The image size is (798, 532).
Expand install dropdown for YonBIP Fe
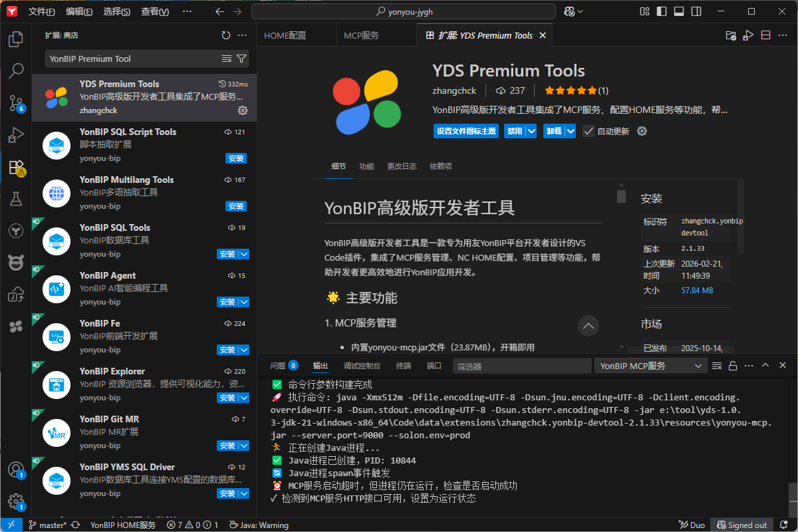tap(244, 350)
